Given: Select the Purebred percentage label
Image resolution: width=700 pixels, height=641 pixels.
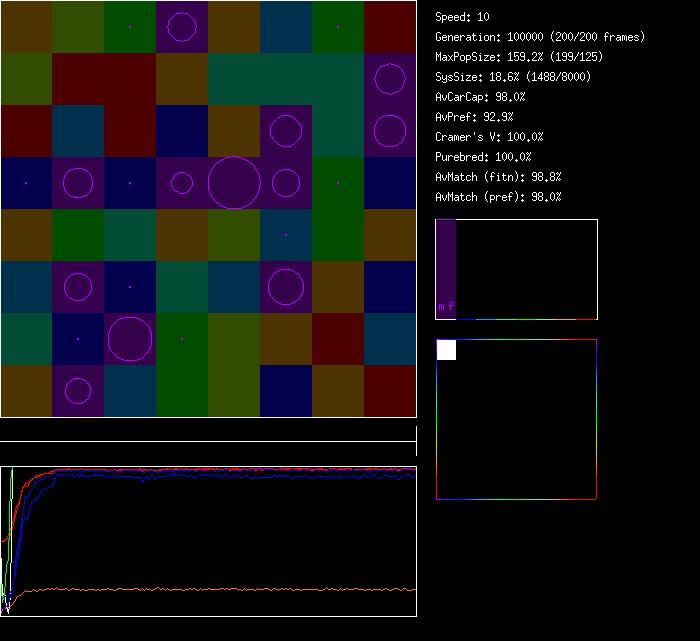Looking at the screenshot, I should (x=483, y=157).
